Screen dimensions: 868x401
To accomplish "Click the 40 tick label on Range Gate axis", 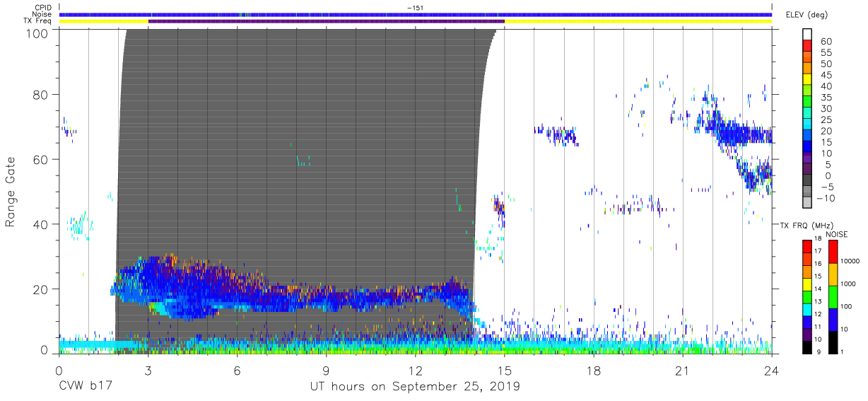I will click(41, 224).
